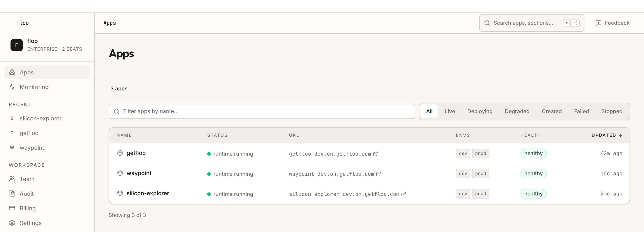The height and width of the screenshot is (232, 644).
Task: Click the Audit document icon
Action: [x=12, y=193]
